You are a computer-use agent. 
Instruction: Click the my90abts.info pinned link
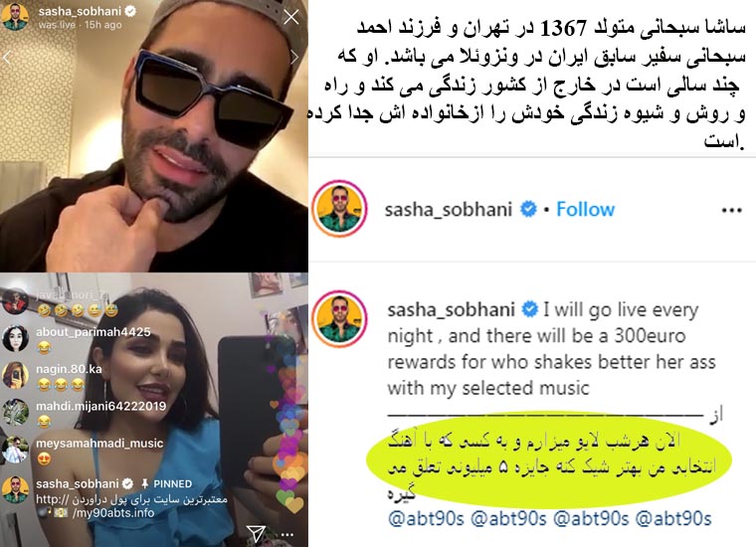113,512
